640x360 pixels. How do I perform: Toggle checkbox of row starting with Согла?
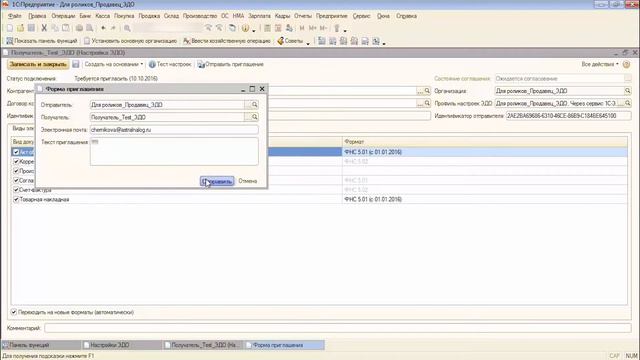pyautogui.click(x=16, y=180)
